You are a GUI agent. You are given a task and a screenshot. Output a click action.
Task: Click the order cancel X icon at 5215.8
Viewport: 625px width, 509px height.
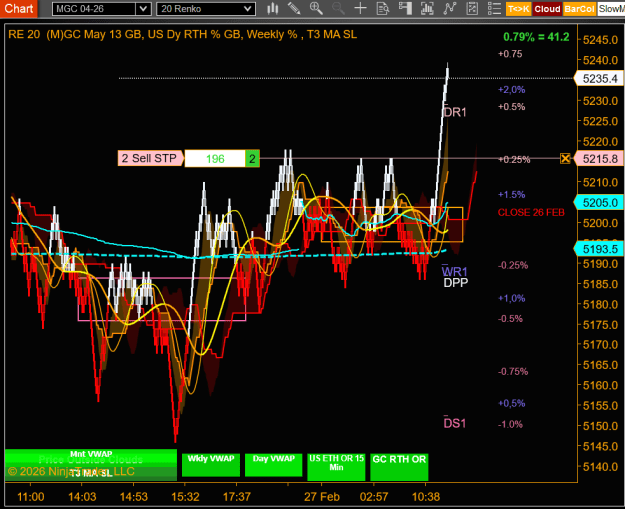[565, 159]
